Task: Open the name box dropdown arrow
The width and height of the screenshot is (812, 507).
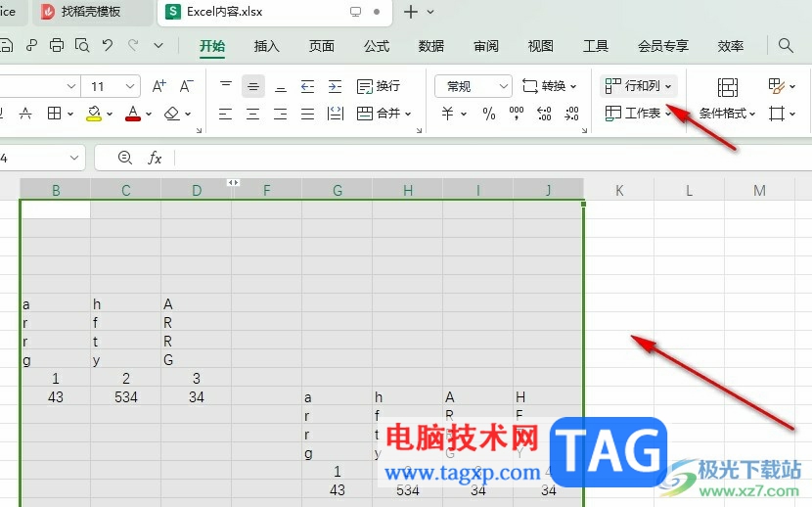Action: 74,158
